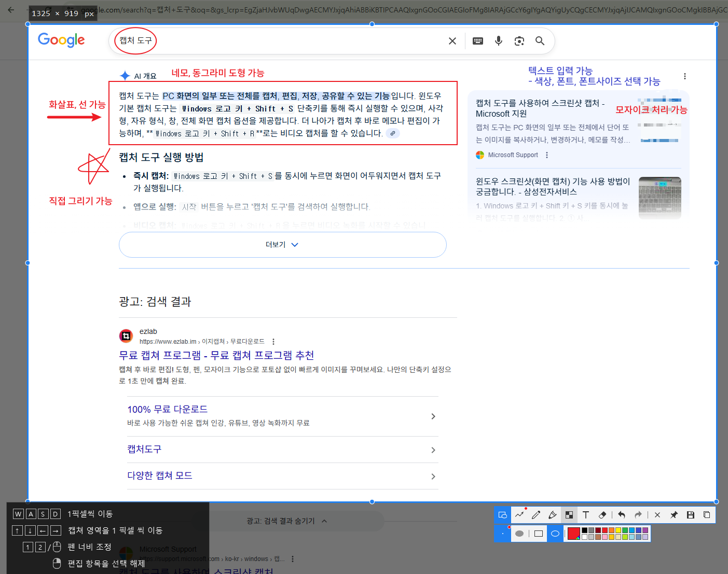Image resolution: width=728 pixels, height=574 pixels.
Task: Select the arrow and line drawing tool
Action: (x=519, y=515)
